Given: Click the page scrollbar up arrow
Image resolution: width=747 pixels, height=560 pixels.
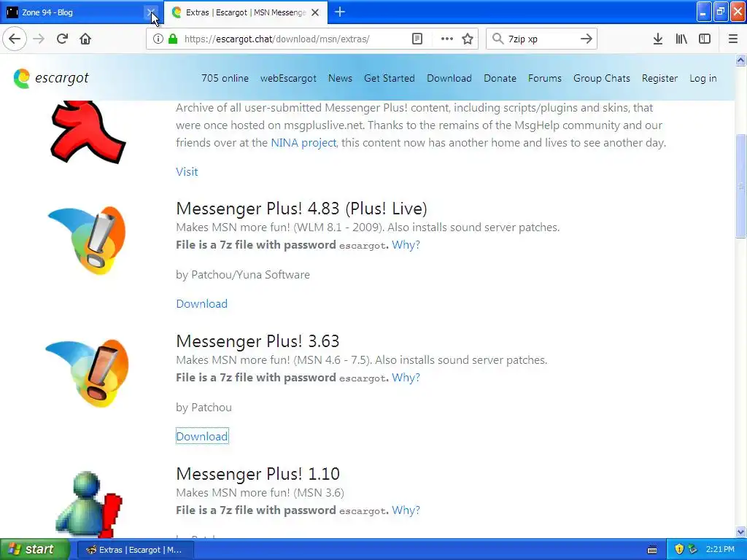Looking at the screenshot, I should [740, 60].
